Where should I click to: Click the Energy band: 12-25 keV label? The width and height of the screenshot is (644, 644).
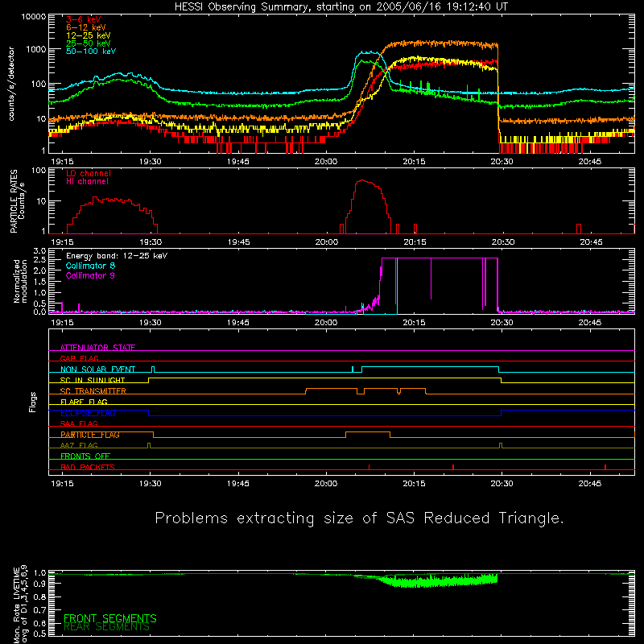pos(117,256)
